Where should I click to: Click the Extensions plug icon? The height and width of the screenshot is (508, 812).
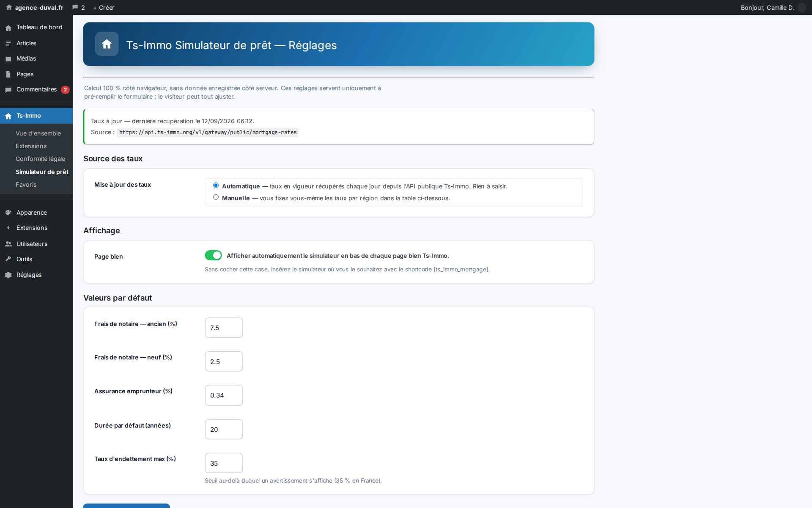[8, 228]
